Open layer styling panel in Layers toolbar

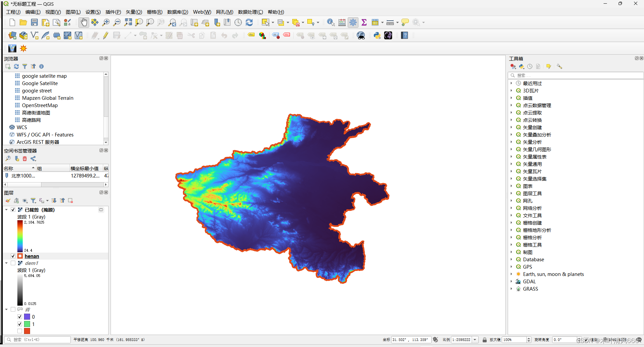click(8, 201)
